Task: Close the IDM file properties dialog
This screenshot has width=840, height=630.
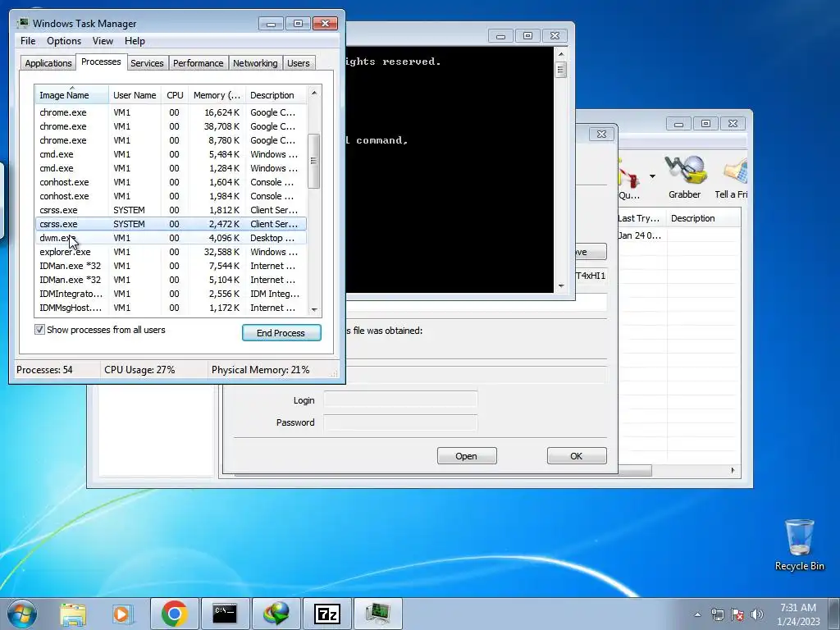Action: tap(601, 134)
